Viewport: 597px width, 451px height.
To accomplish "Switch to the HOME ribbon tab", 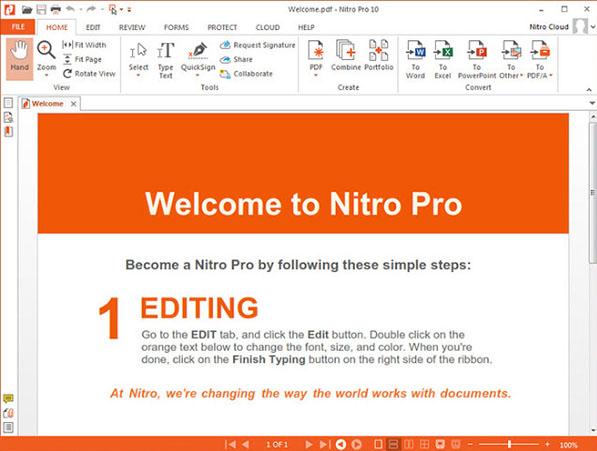I will 57,27.
